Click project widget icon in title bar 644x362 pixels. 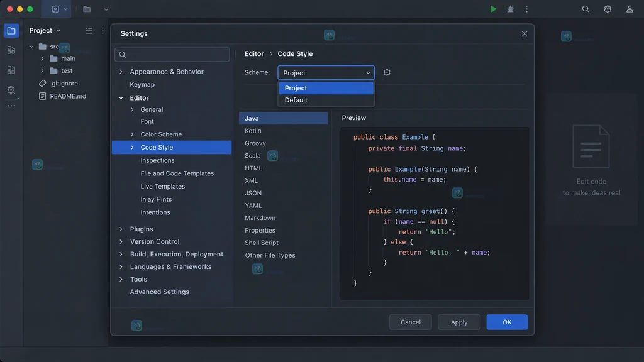coord(55,9)
